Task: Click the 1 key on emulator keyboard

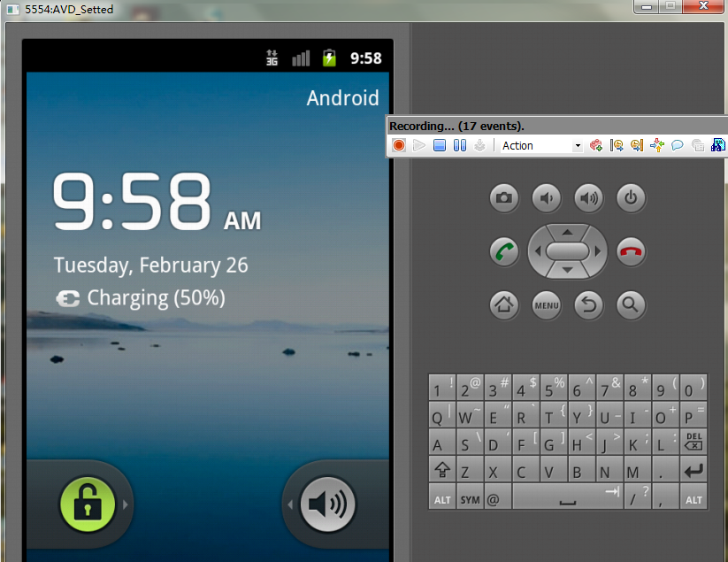Action: [x=442, y=388]
